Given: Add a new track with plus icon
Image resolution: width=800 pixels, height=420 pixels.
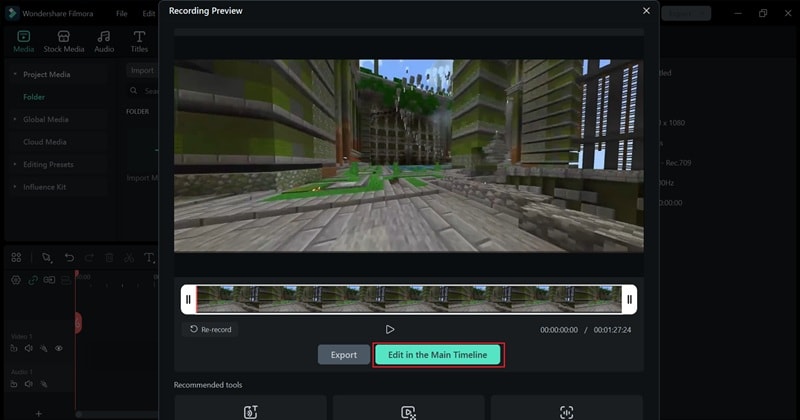Looking at the screenshot, I should pyautogui.click(x=39, y=413).
